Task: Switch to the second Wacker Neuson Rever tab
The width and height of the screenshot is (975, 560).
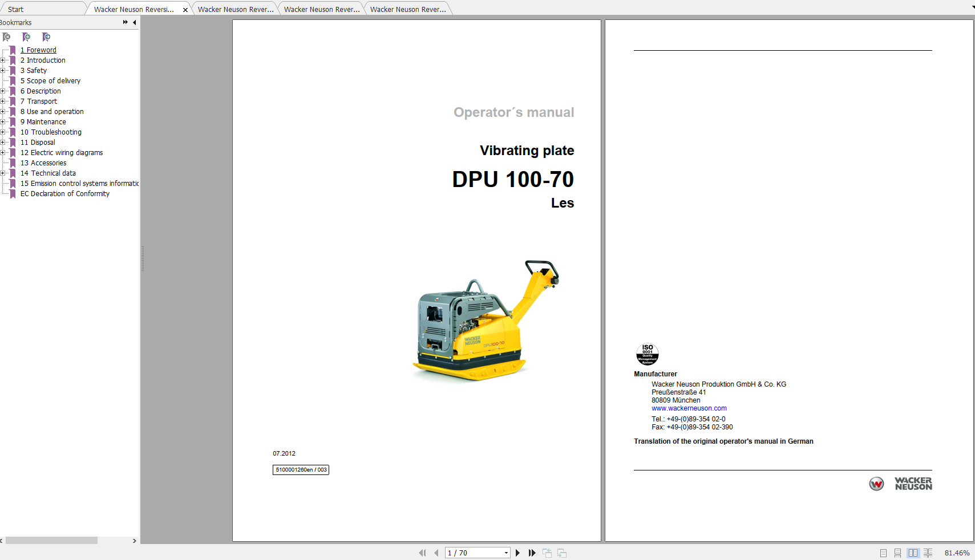Action: [236, 9]
